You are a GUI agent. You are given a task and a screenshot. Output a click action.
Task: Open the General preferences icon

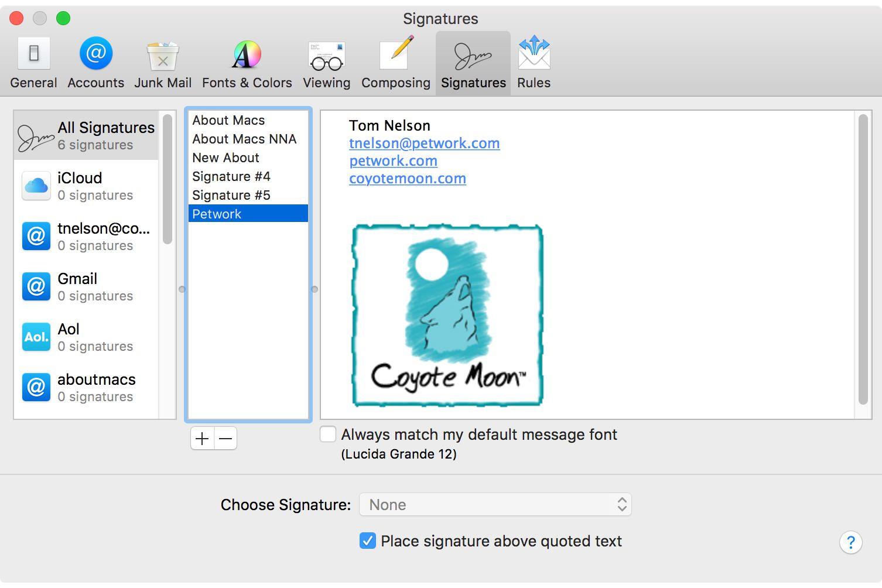point(33,54)
